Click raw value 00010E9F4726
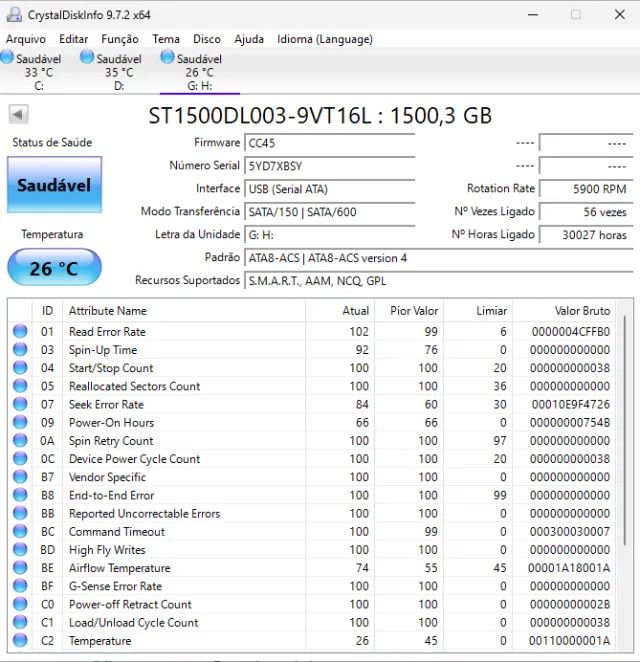This screenshot has height=662, width=640. (571, 404)
